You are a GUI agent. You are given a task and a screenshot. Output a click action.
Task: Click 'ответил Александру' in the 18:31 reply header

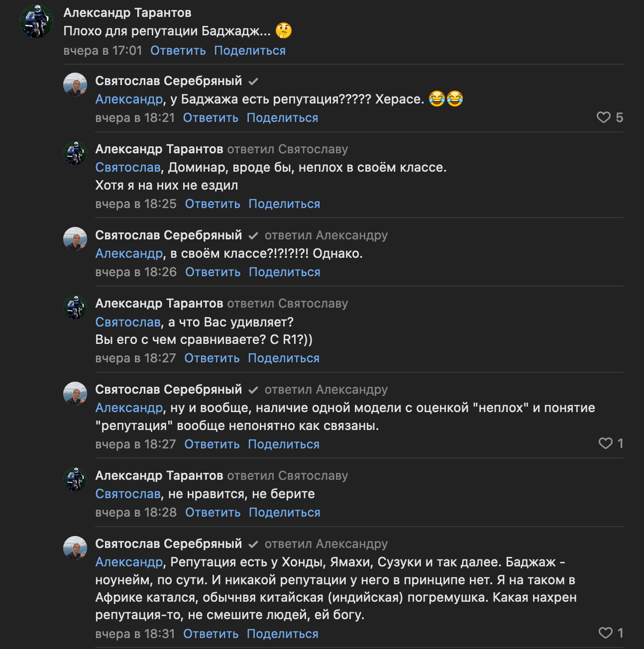[x=326, y=544]
